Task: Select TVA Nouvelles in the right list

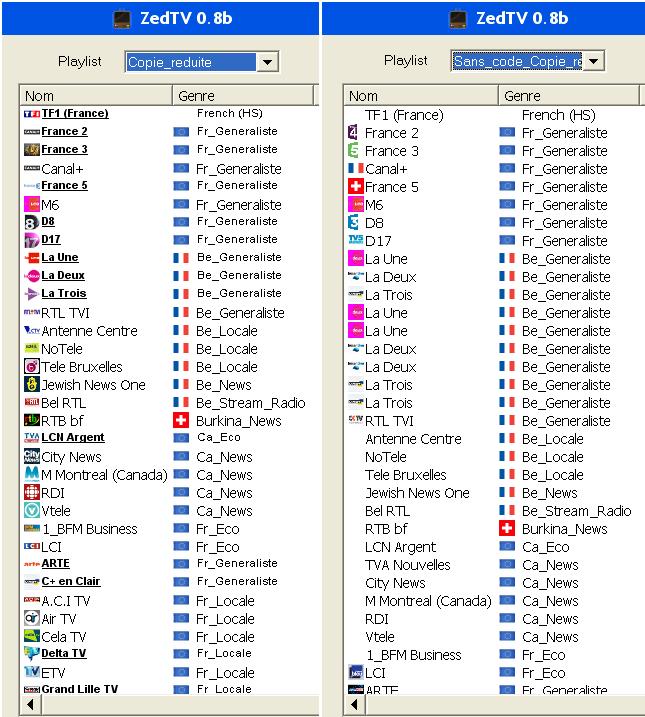Action: [407, 565]
